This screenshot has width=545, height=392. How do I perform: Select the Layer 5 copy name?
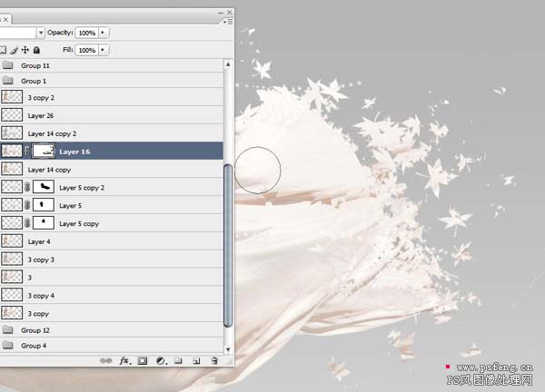tap(79, 224)
